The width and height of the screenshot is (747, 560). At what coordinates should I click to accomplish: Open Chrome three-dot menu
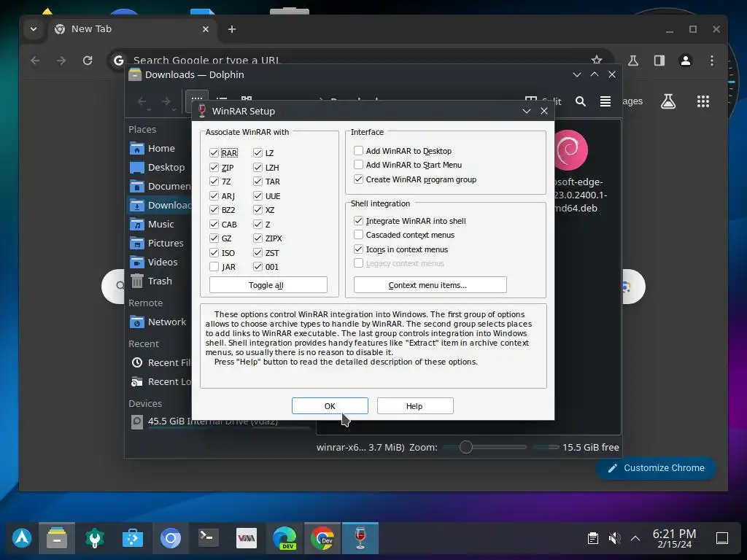tap(712, 61)
